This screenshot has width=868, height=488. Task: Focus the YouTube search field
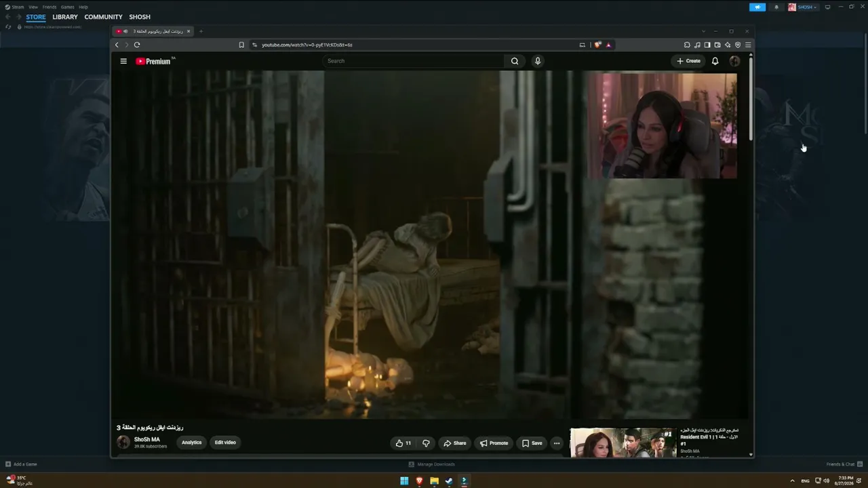[x=414, y=61]
